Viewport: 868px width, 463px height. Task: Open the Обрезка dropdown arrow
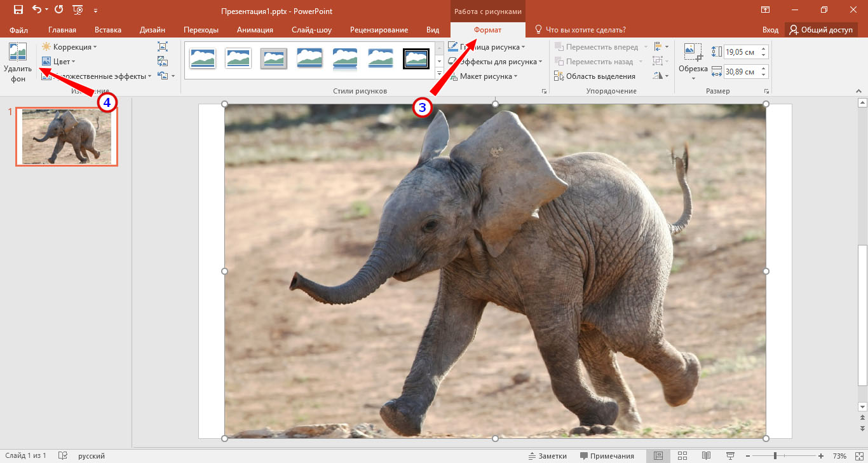[693, 78]
